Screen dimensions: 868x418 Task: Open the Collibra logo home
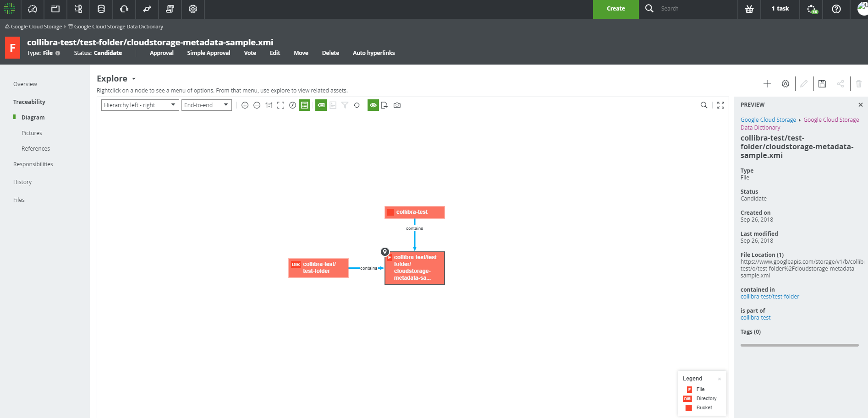10,9
